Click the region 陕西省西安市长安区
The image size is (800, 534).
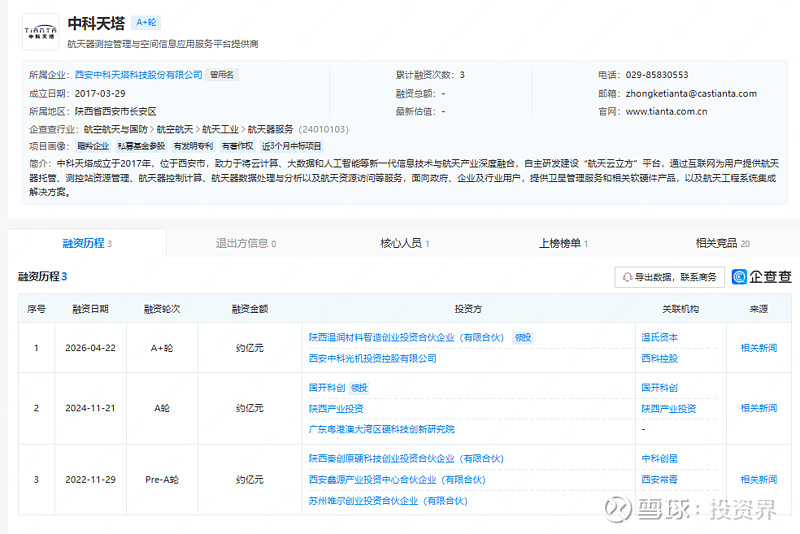[115, 112]
